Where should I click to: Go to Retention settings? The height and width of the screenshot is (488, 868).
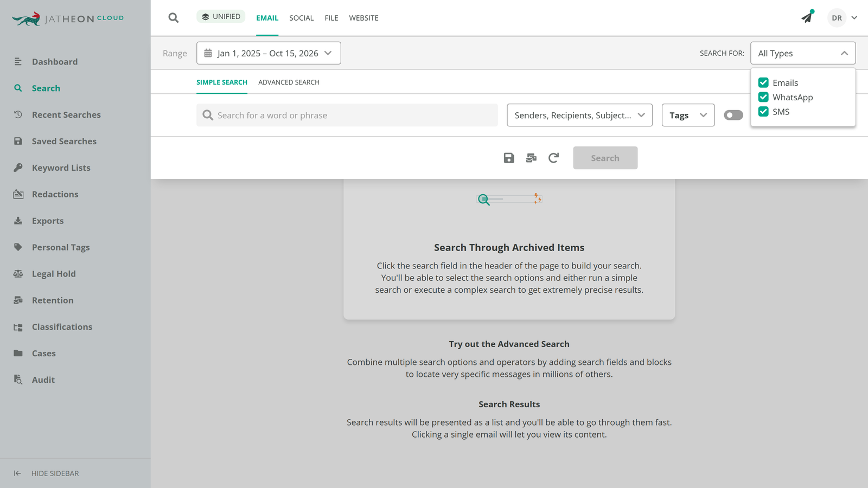point(53,301)
